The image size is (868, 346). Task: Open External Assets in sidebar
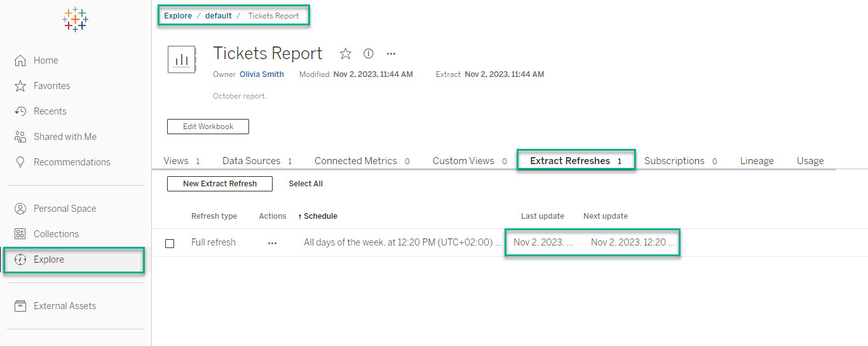coord(64,306)
